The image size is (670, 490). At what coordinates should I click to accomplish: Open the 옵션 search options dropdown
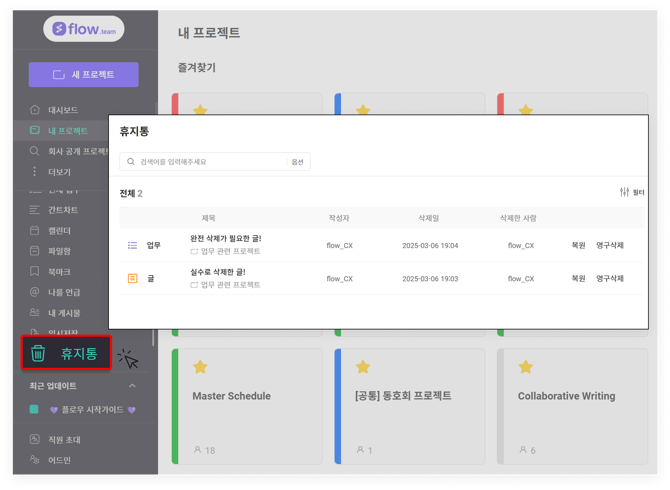coord(298,162)
